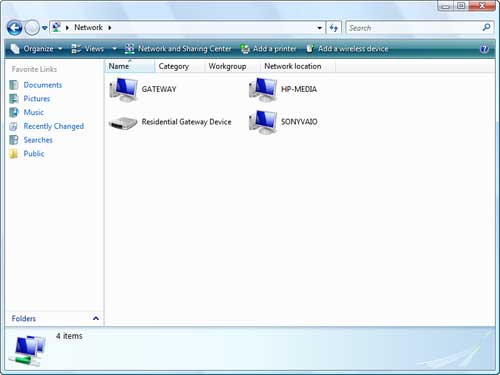Click the Folders pane label
Screen dimensions: 500x375
23,318
